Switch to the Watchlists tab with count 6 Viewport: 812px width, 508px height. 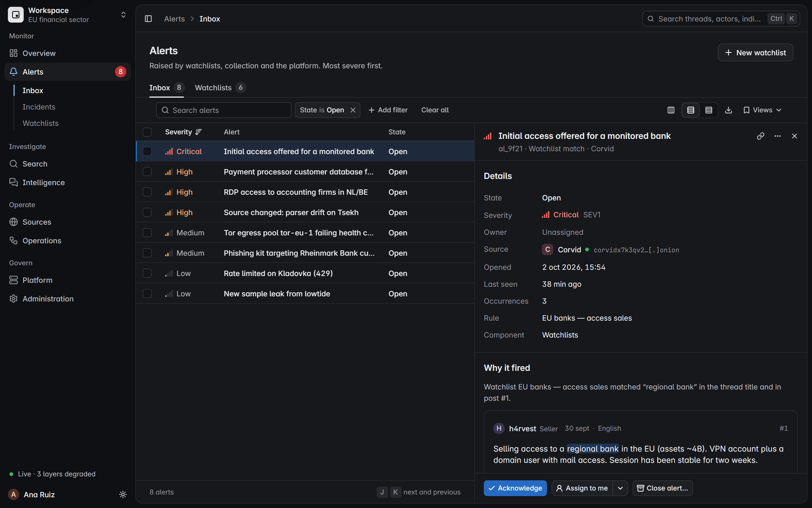pos(220,88)
